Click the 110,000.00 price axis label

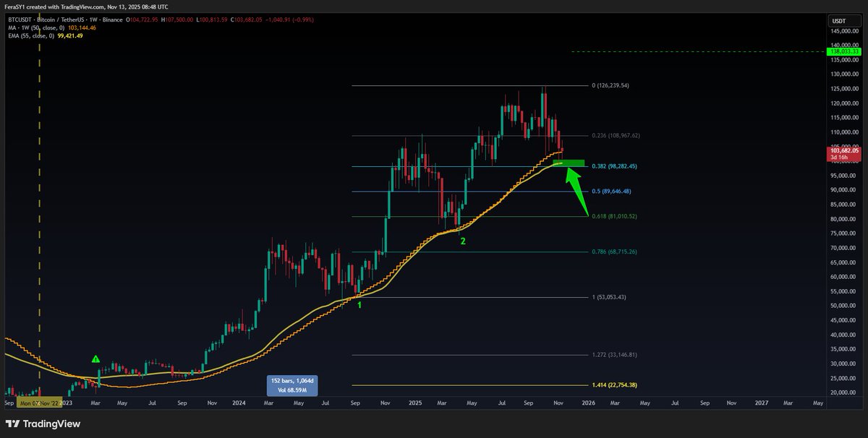pyautogui.click(x=845, y=132)
